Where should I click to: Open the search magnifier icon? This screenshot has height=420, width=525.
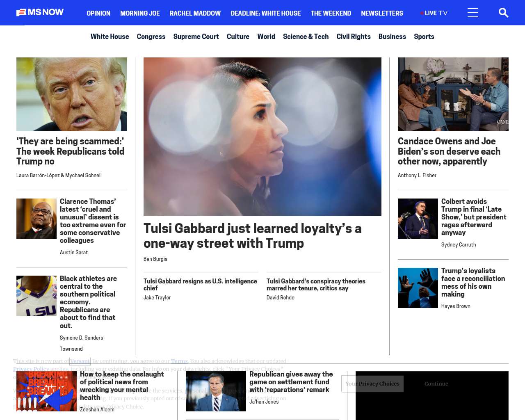[x=503, y=13]
